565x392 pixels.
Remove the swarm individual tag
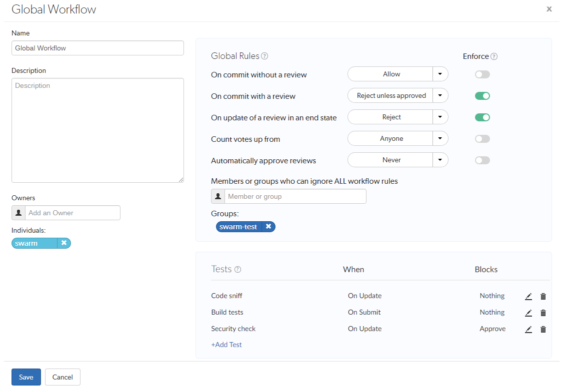[64, 243]
